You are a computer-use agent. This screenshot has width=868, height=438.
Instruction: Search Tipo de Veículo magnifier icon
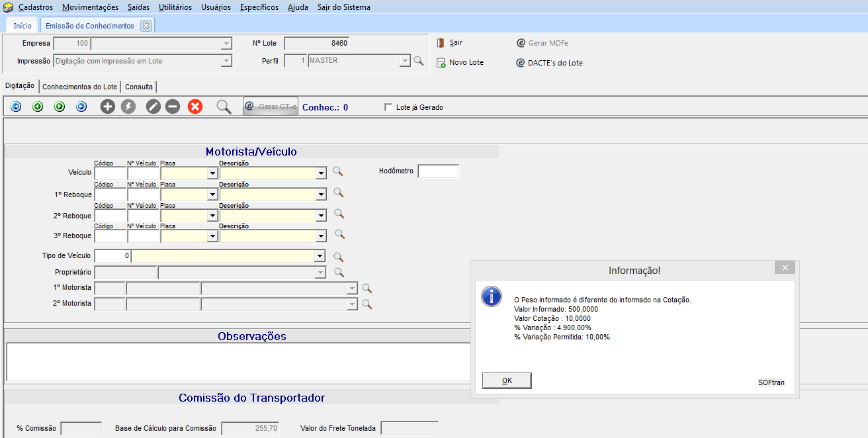pyautogui.click(x=338, y=257)
